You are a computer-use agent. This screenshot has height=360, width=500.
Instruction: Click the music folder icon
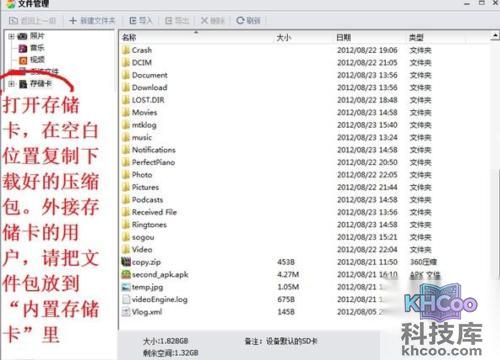(126, 137)
